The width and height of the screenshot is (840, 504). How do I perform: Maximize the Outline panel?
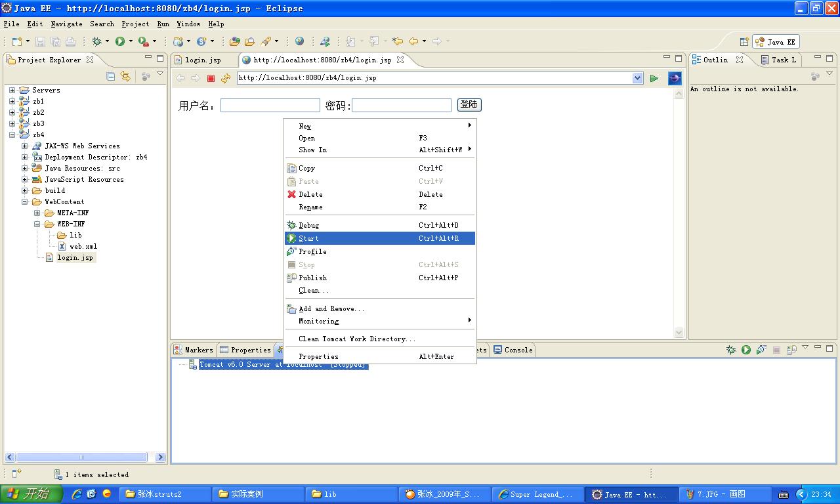[x=829, y=58]
